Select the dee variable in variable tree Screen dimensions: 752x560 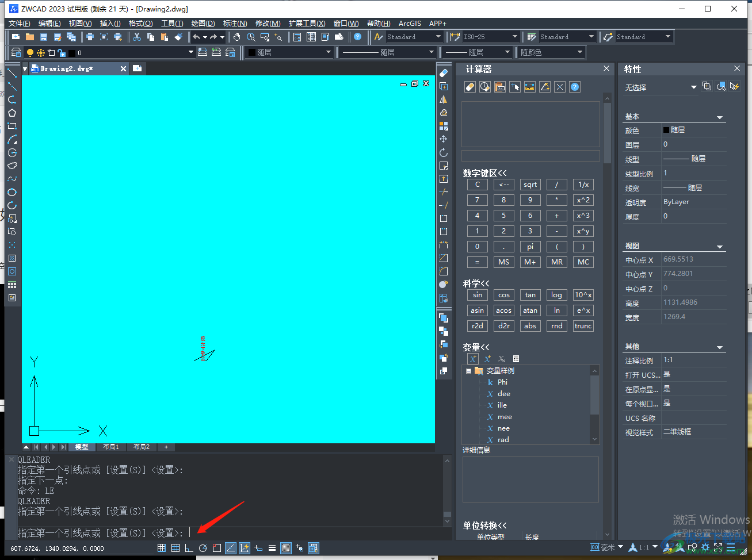click(x=503, y=394)
